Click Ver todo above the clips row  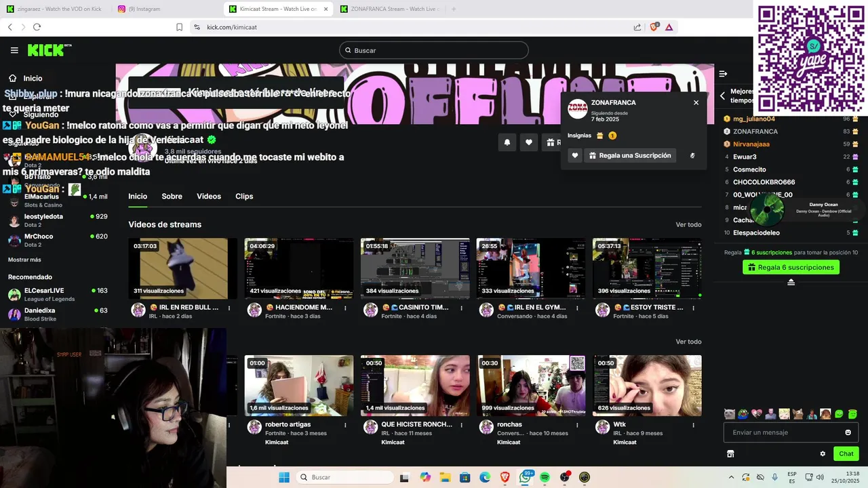(x=688, y=342)
